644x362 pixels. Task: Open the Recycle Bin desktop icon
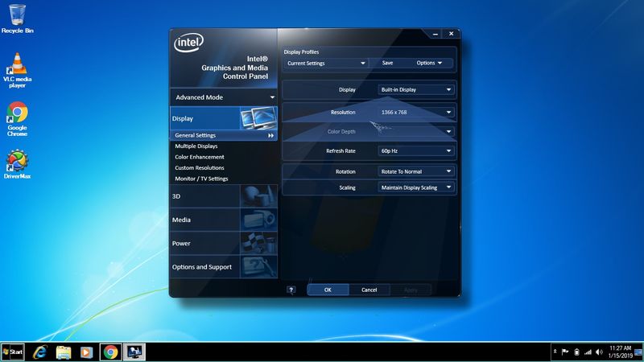17,19
